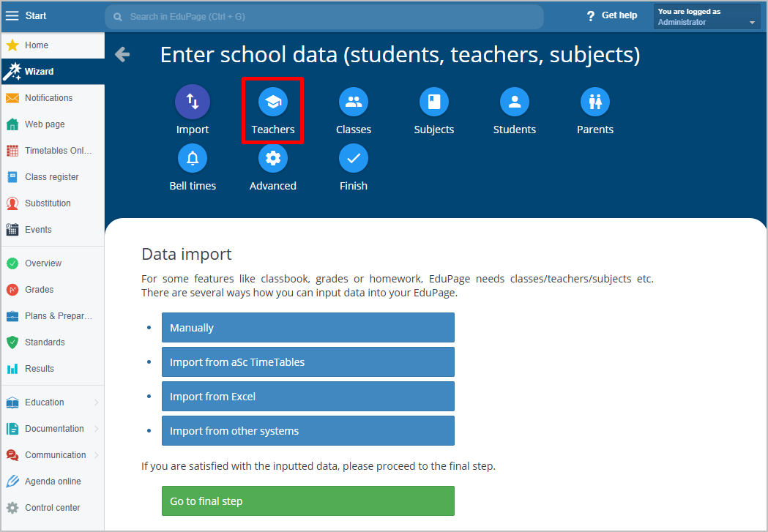Open Documentation label in sidebar
The image size is (768, 532).
coord(54,429)
